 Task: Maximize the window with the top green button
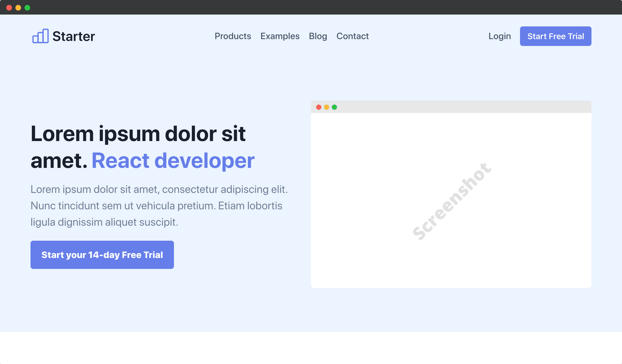click(x=27, y=8)
